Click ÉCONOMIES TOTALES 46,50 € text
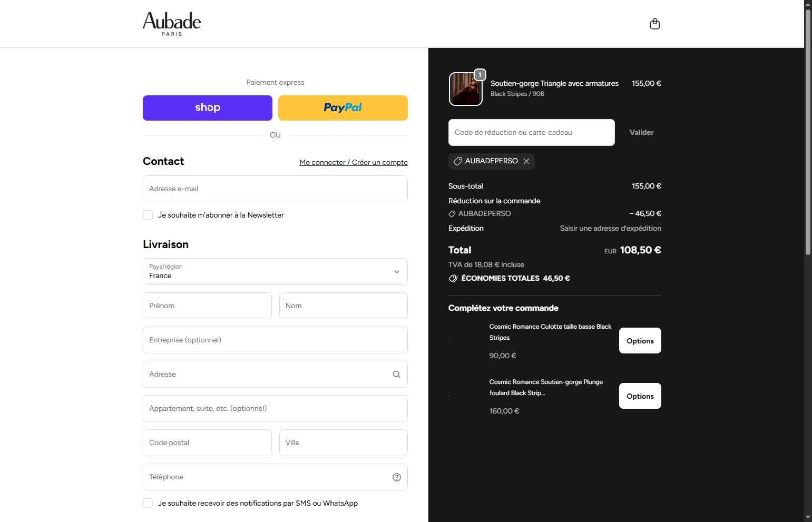812x522 pixels. click(515, 278)
